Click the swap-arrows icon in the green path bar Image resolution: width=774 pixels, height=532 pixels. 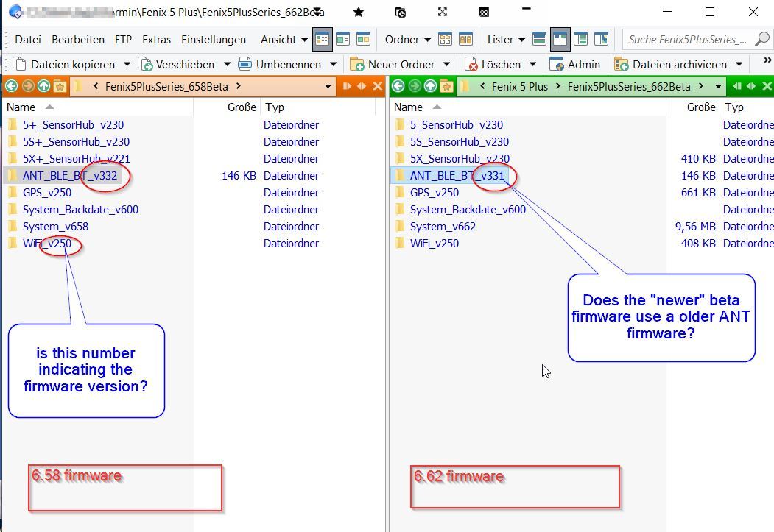coord(750,86)
